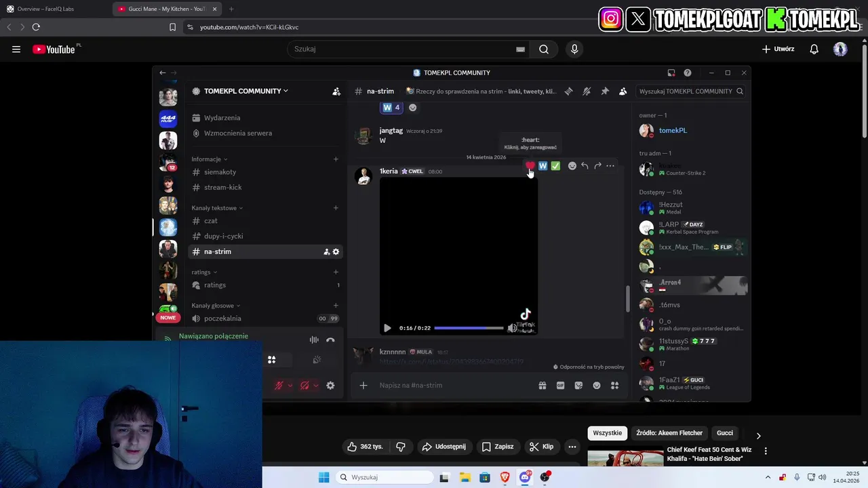Expand audio output options arrow

315,386
